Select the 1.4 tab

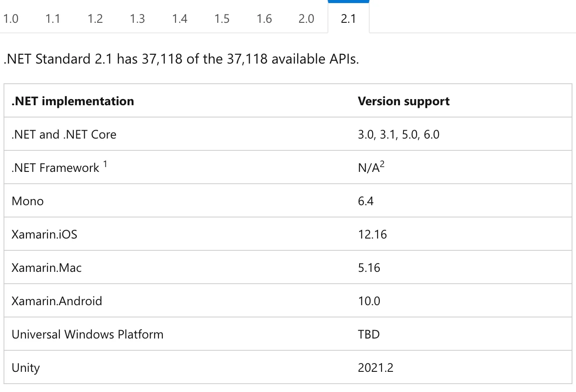(180, 19)
